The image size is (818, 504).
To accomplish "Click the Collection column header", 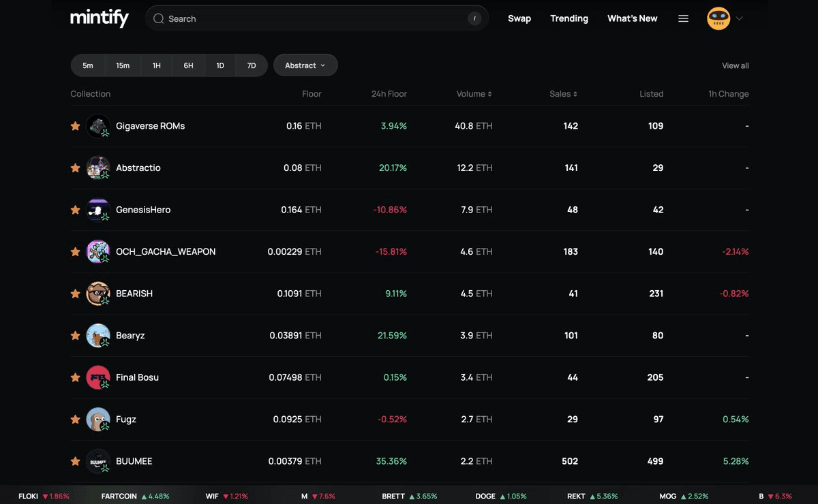I will coord(91,94).
